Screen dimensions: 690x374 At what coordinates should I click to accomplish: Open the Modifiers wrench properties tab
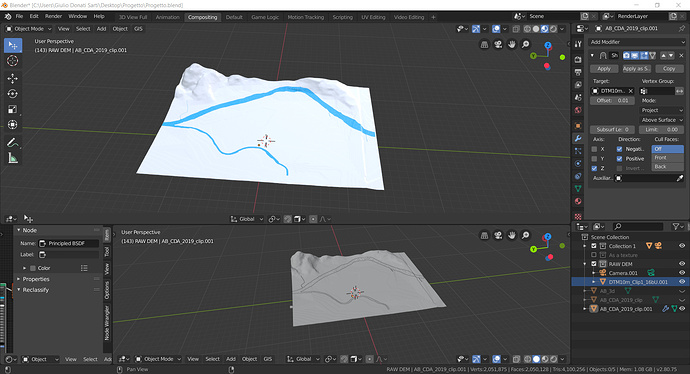pos(578,138)
